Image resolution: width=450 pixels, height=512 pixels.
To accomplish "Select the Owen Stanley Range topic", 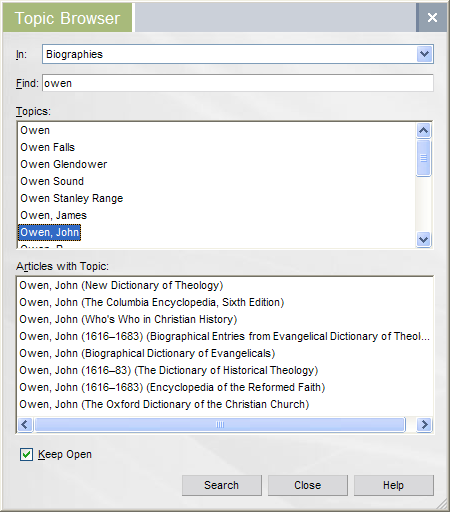I will pos(72,198).
